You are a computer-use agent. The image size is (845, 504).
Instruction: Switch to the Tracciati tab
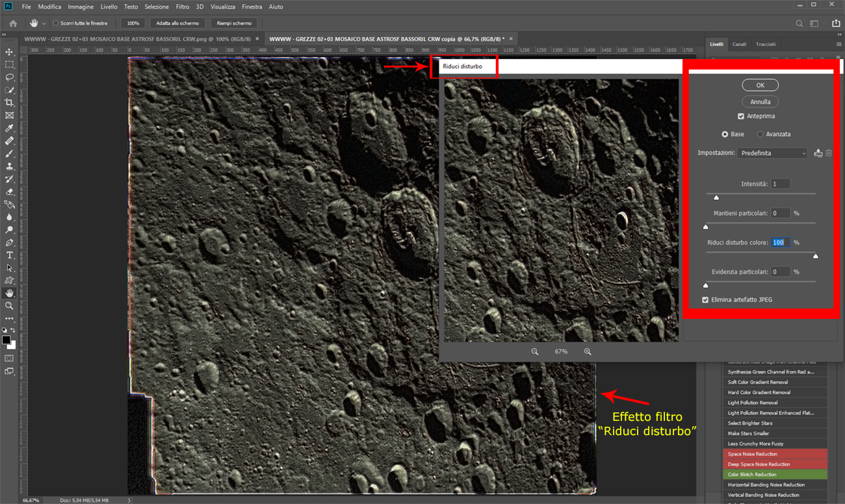pyautogui.click(x=766, y=44)
